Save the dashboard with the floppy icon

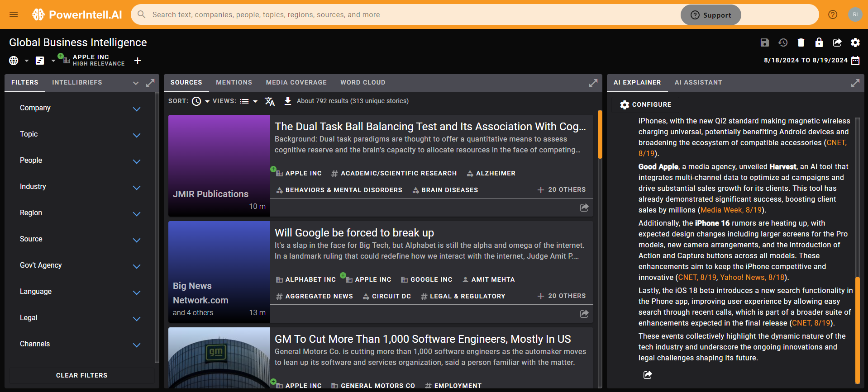pyautogui.click(x=765, y=43)
